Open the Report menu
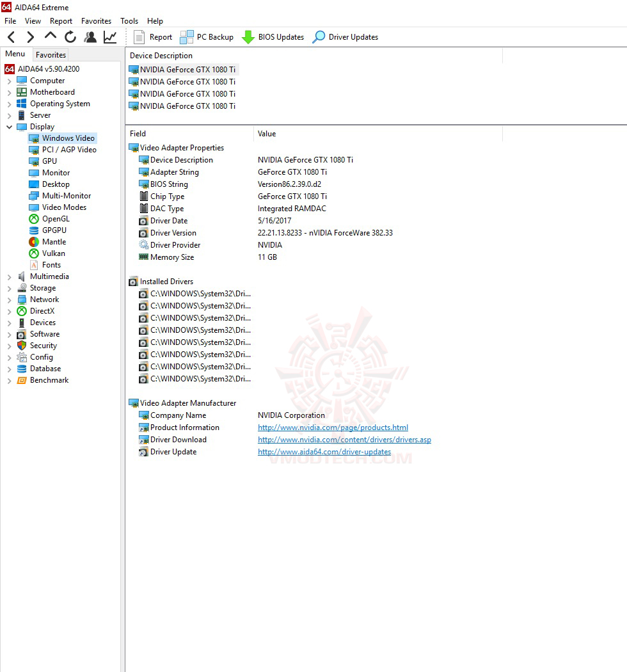The height and width of the screenshot is (672, 627). pyautogui.click(x=61, y=21)
